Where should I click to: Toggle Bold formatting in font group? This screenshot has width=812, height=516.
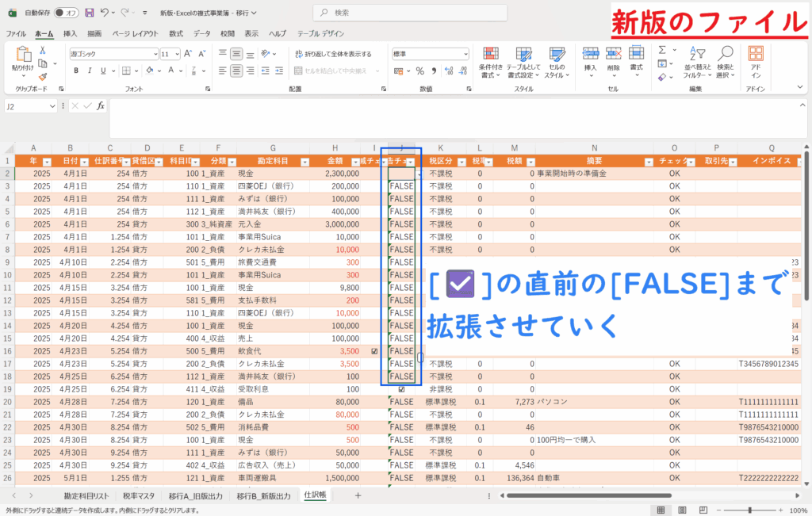76,71
